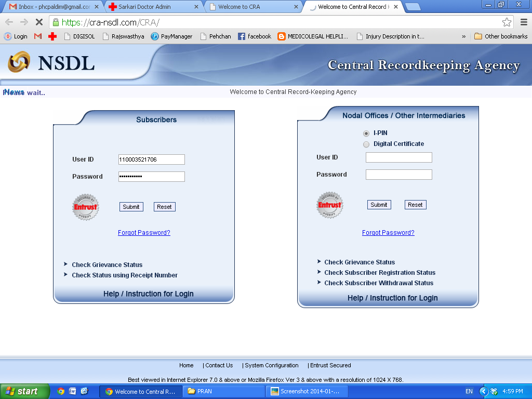
Task: Open the Chrome menu hamburger icon
Action: point(523,22)
